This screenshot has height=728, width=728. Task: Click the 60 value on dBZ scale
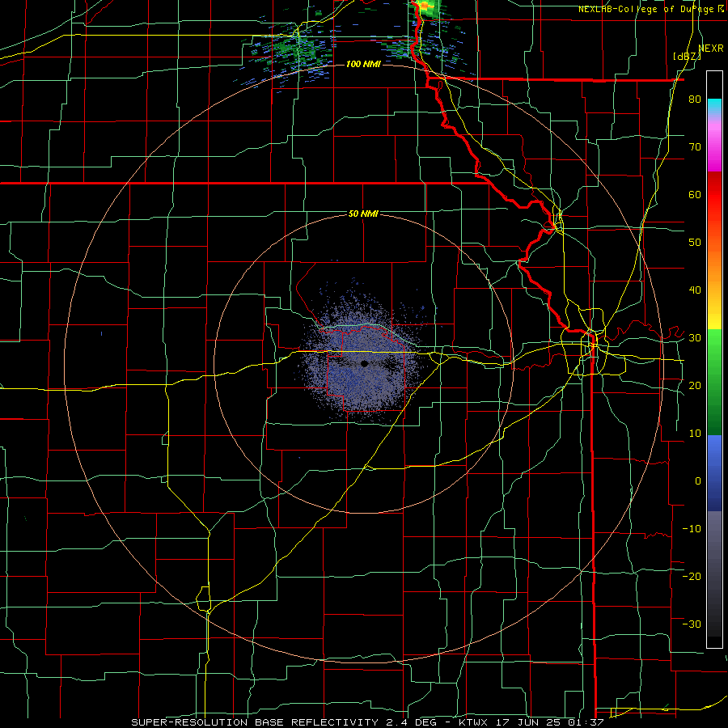coord(695,194)
